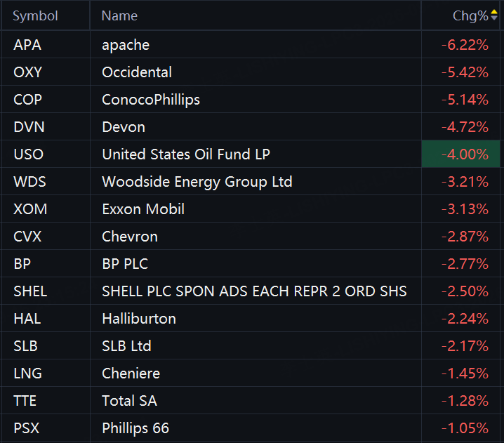
Task: Click the DVN ticker symbol
Action: click(x=29, y=127)
